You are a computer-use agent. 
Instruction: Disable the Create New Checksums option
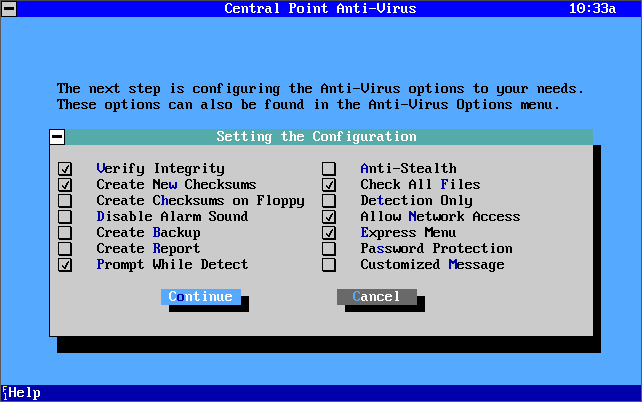pyautogui.click(x=65, y=185)
